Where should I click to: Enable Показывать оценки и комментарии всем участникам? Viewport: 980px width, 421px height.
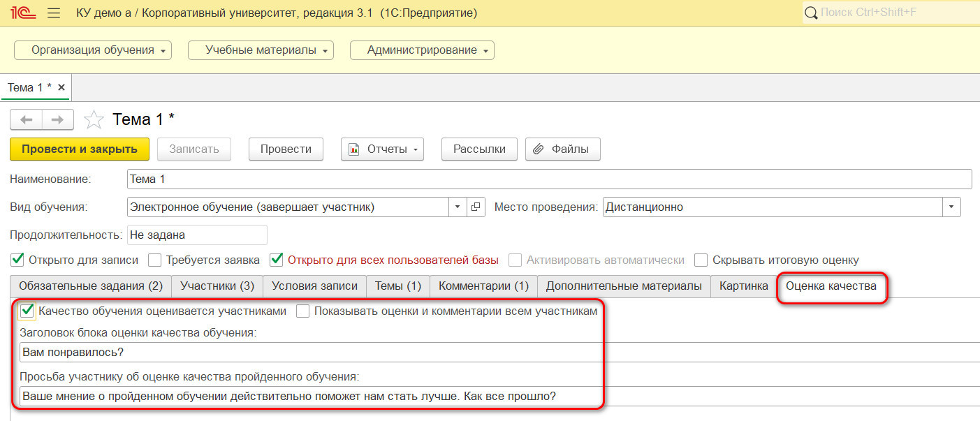302,311
